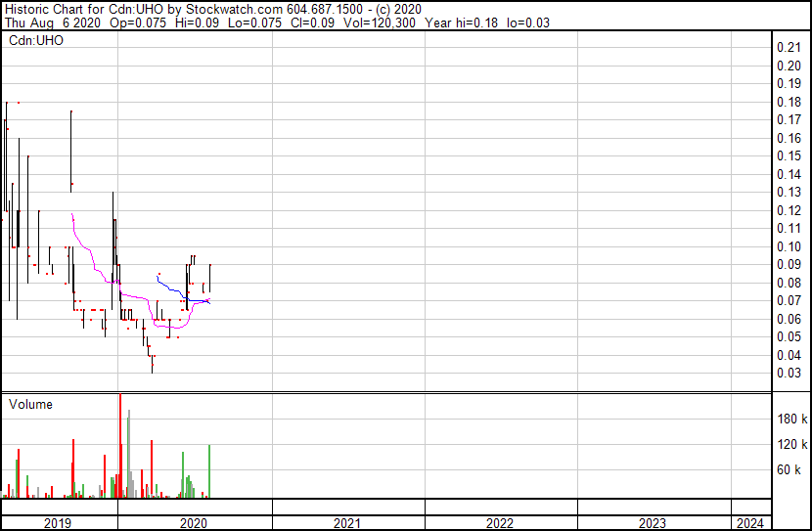812x531 pixels.
Task: Click the tallest red volume bar
Action: pos(120,445)
